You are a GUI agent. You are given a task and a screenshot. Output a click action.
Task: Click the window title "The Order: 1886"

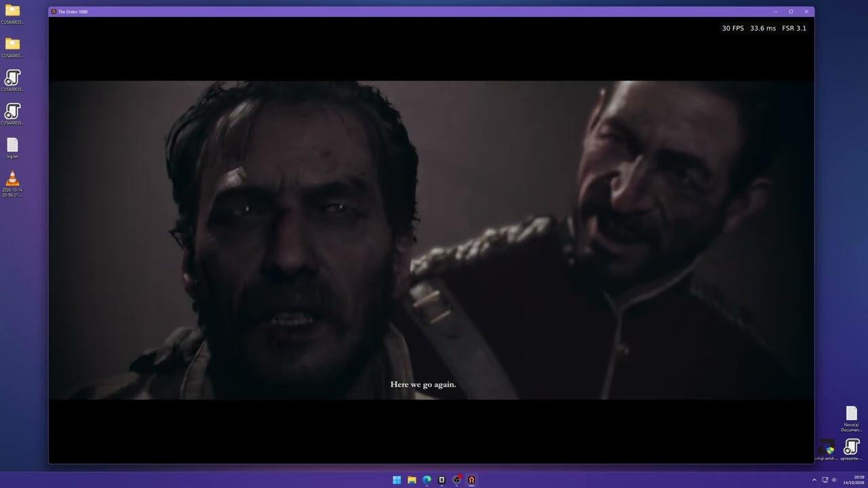click(73, 12)
